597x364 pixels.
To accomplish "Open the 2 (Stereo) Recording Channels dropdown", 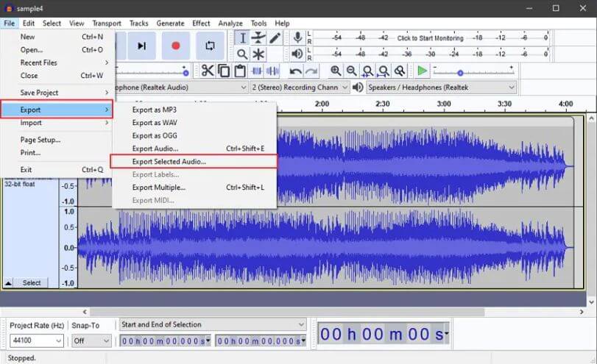I will click(300, 88).
